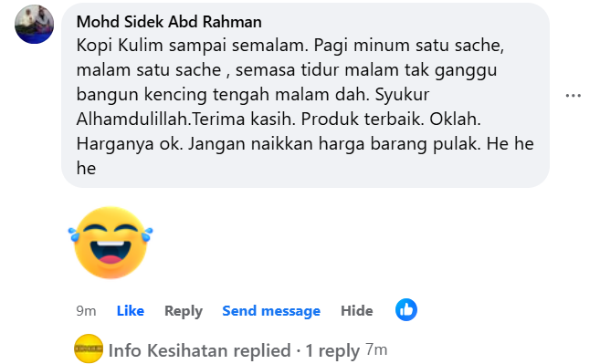Image resolution: width=600 pixels, height=364 pixels.
Task: Show the 1 reply under comment
Action: coord(332,350)
